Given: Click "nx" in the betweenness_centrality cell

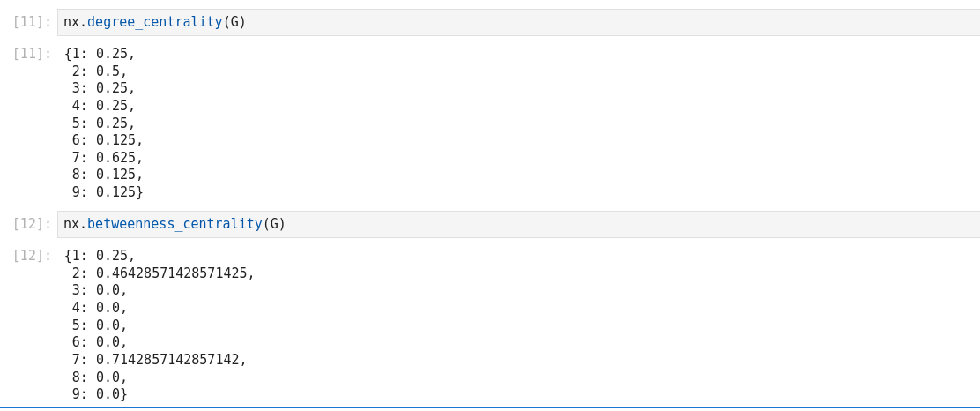Looking at the screenshot, I should [71, 224].
